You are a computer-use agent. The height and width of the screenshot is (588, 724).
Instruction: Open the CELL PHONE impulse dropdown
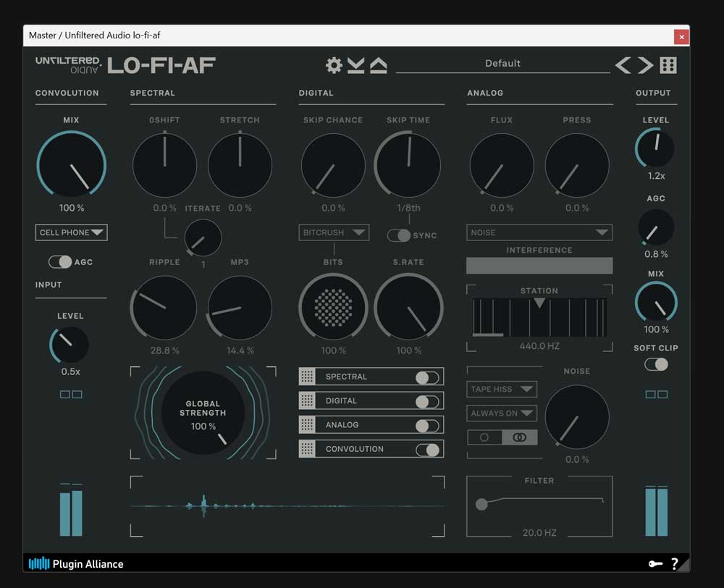coord(72,232)
